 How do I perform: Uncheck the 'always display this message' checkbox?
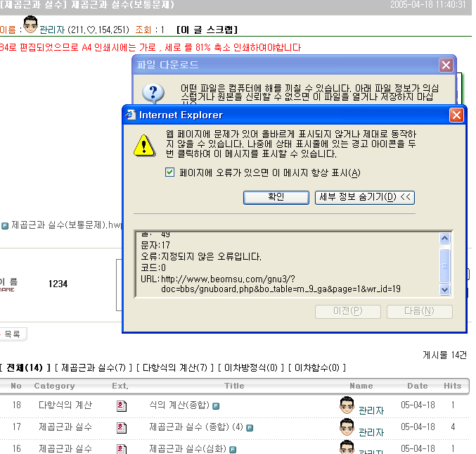(169, 172)
